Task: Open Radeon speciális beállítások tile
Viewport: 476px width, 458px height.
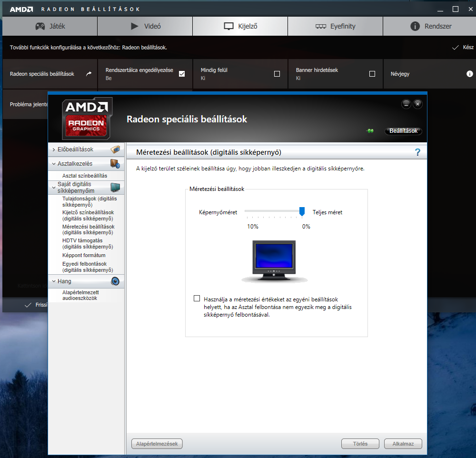Action: click(50, 74)
